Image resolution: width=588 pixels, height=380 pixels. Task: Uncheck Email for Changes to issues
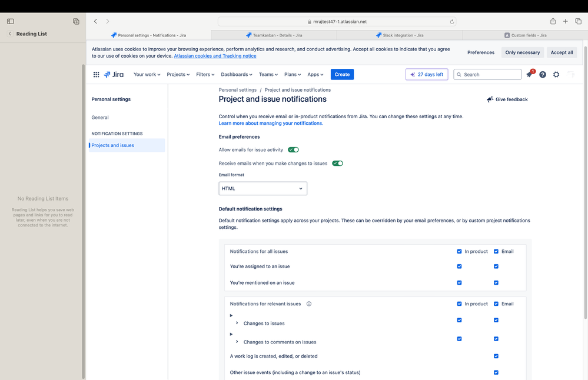point(496,320)
